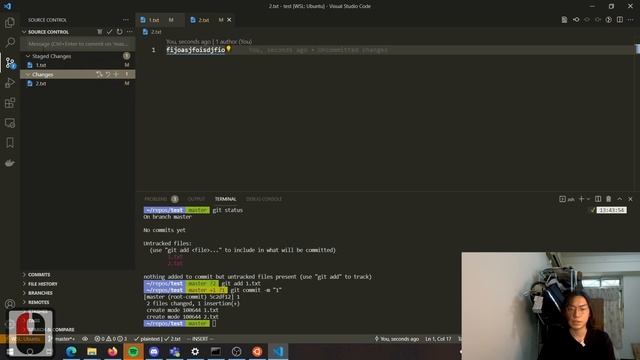Open the Remote Explorer view
This screenshot has height=360, width=640.
(10, 123)
